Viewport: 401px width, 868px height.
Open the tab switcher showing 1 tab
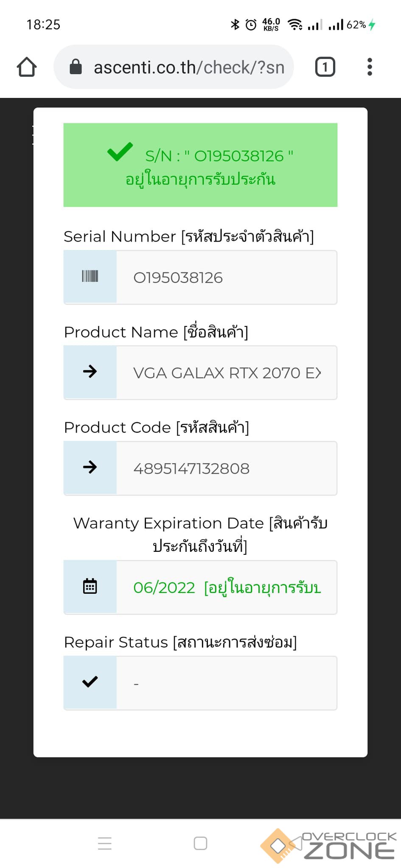pos(325,67)
